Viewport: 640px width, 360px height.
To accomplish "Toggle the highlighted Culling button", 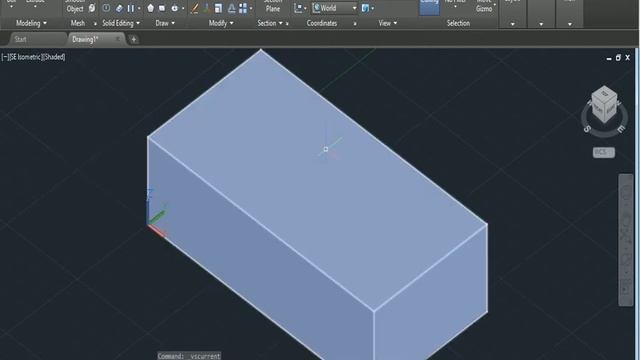I will coord(429,7).
